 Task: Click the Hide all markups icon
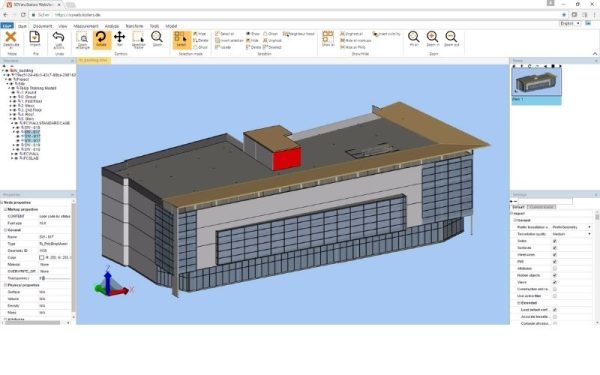pos(342,41)
